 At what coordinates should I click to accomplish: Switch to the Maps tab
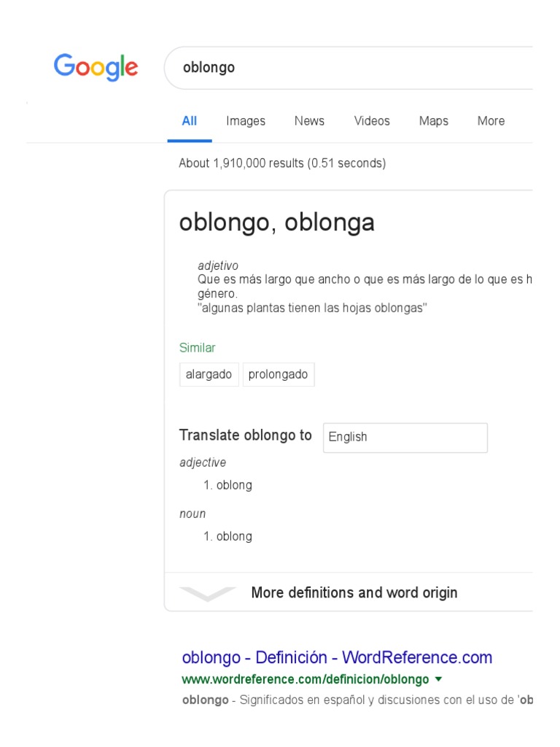click(433, 121)
